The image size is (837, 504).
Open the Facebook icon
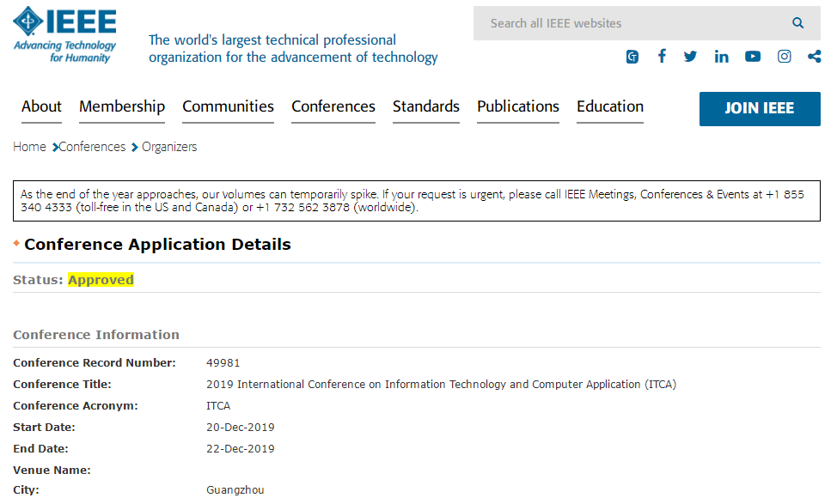tap(662, 56)
